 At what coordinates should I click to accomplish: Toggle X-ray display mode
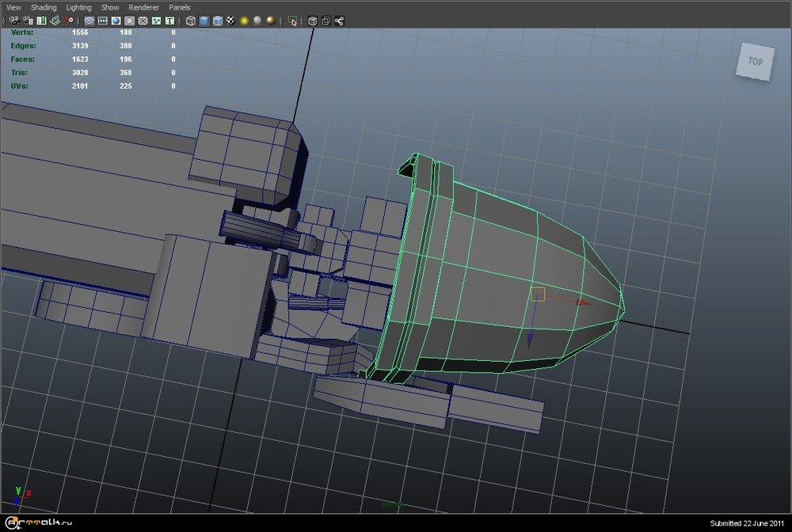312,21
